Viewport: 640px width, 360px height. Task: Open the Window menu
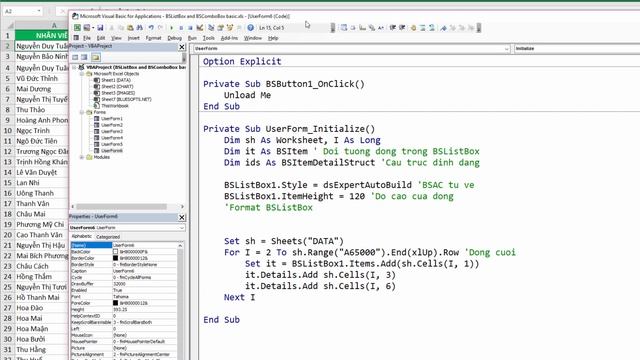pyautogui.click(x=253, y=38)
